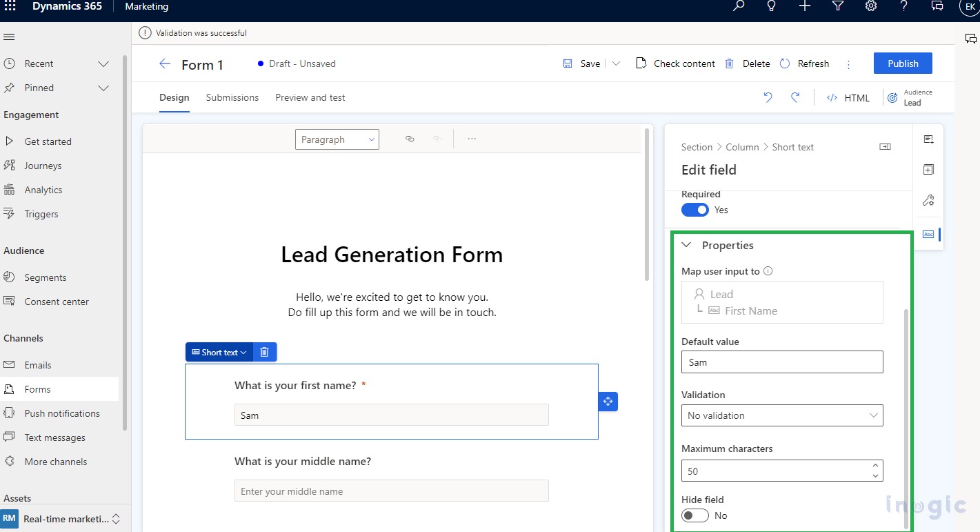Collapse the Properties section

pos(687,245)
